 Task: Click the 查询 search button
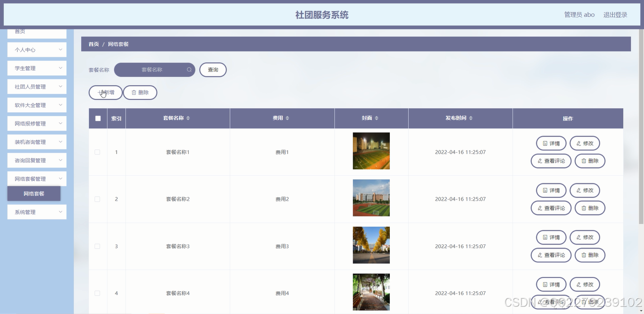coord(213,70)
